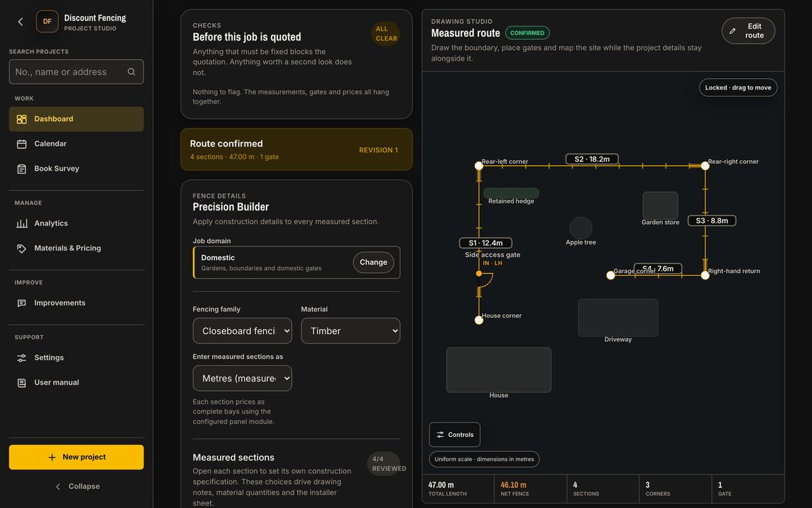
Task: Open the Controls button in drawing studio
Action: (x=455, y=435)
